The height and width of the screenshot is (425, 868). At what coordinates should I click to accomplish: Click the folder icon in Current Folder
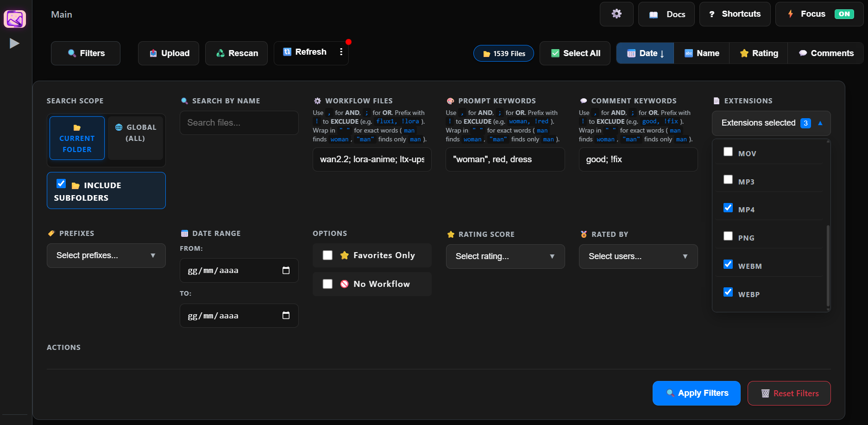click(77, 128)
